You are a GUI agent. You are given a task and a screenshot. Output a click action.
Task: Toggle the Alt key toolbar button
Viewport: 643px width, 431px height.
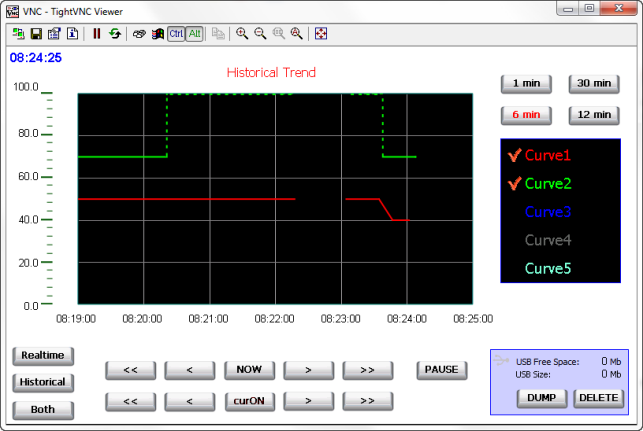click(194, 33)
